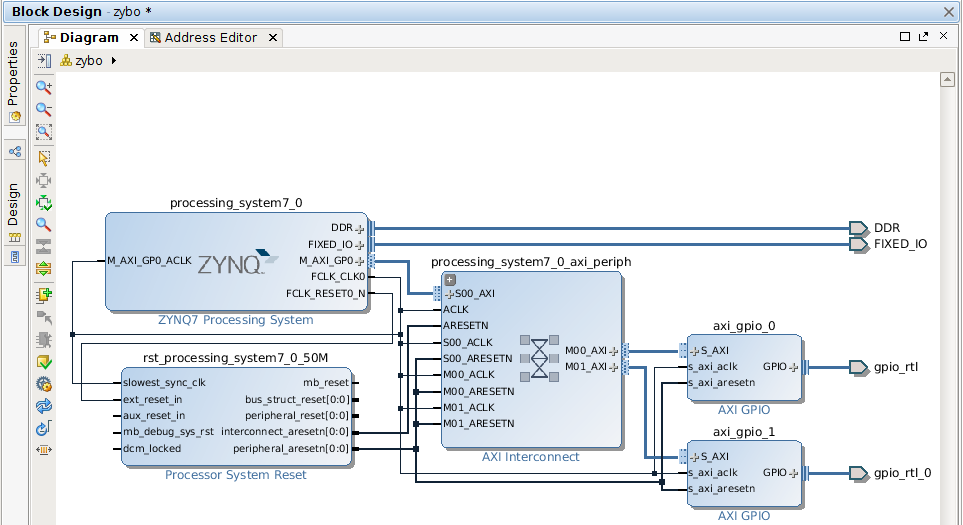This screenshot has height=525, width=963.
Task: Expand the processing_system7_0_axi_periph plus box
Action: click(450, 279)
